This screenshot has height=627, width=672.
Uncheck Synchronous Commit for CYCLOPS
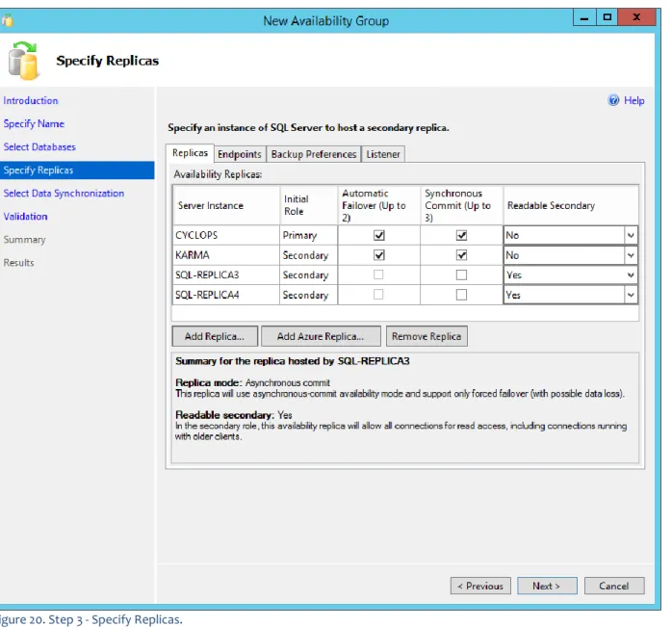461,235
